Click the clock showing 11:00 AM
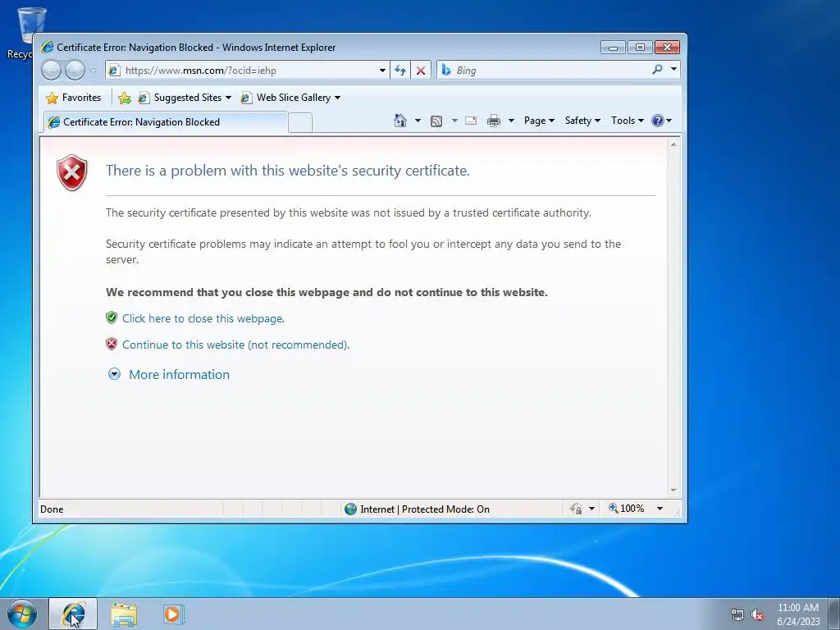The image size is (840, 630). pyautogui.click(x=797, y=608)
